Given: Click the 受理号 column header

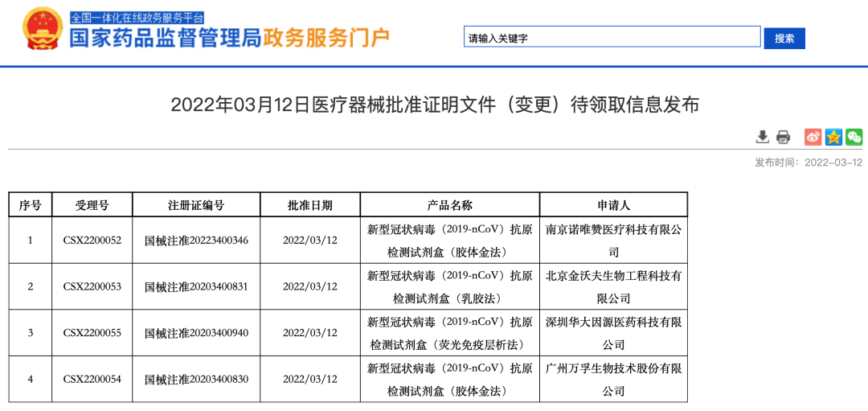Looking at the screenshot, I should coord(92,205).
